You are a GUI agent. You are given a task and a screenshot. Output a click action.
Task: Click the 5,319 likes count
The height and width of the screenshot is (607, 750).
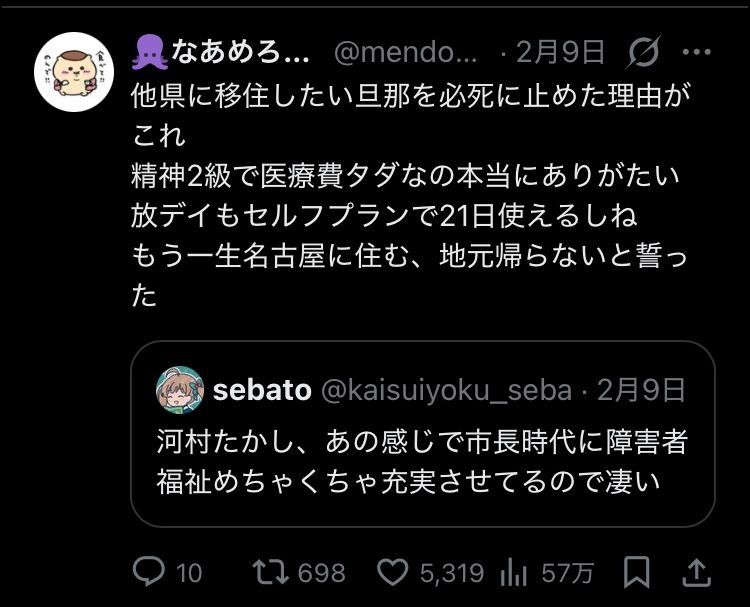click(451, 572)
